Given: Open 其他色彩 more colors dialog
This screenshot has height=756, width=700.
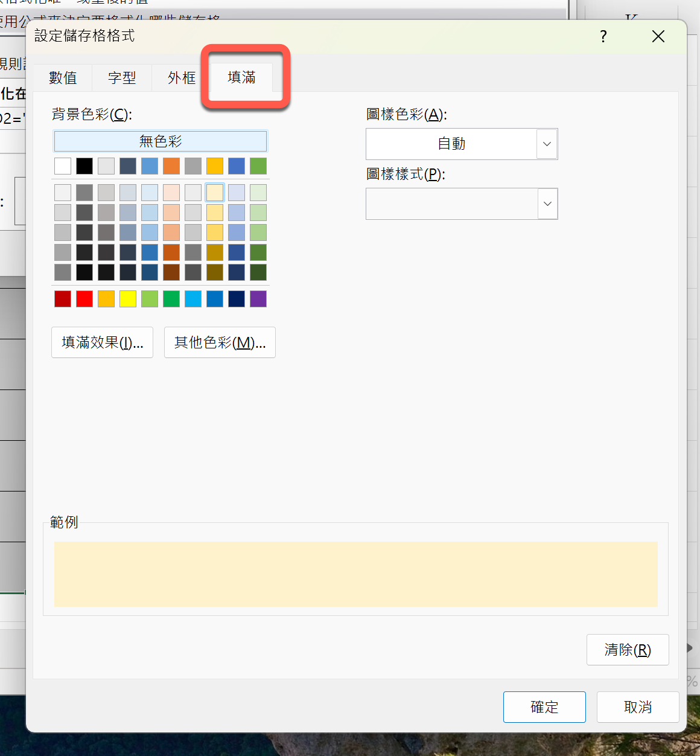Looking at the screenshot, I should pos(220,342).
